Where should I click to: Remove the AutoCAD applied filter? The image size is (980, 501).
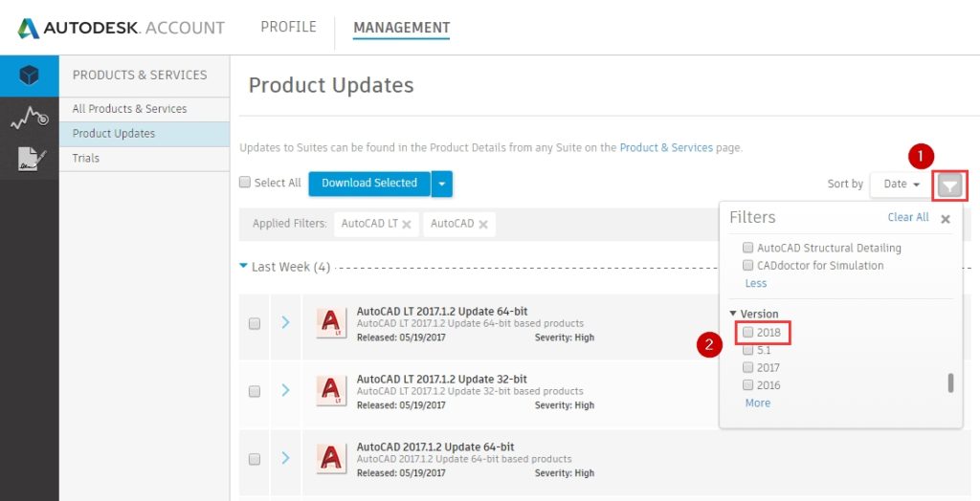483,225
